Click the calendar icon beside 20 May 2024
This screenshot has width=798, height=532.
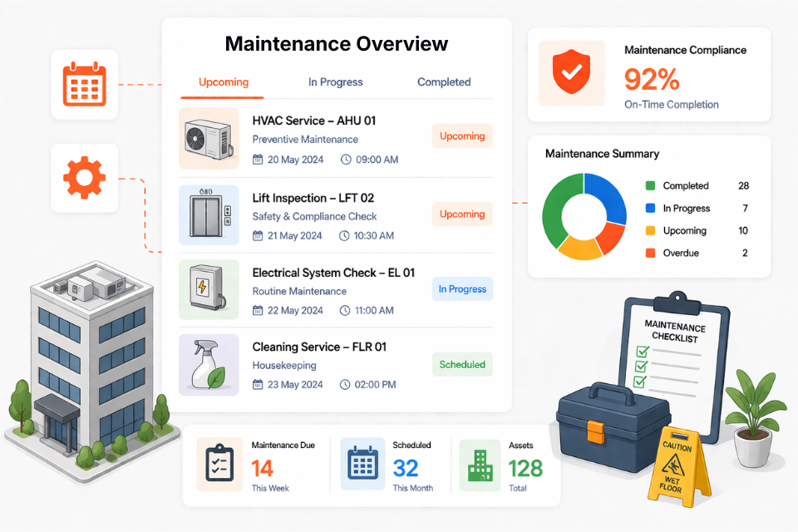[x=258, y=160]
